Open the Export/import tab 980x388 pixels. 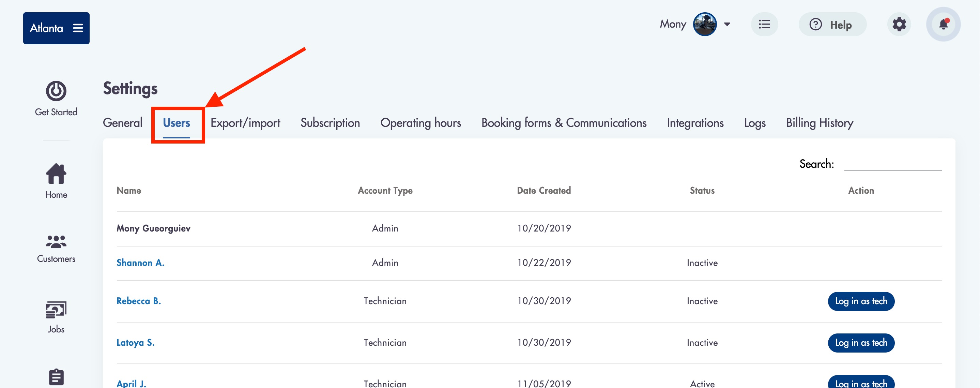coord(245,123)
